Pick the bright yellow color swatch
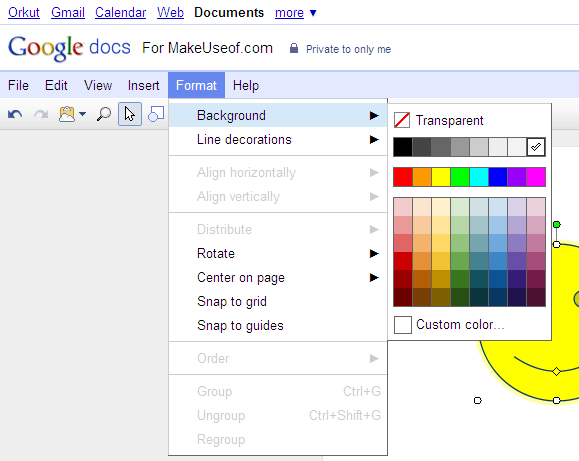Viewport: 579px width, 461px height. tap(441, 177)
